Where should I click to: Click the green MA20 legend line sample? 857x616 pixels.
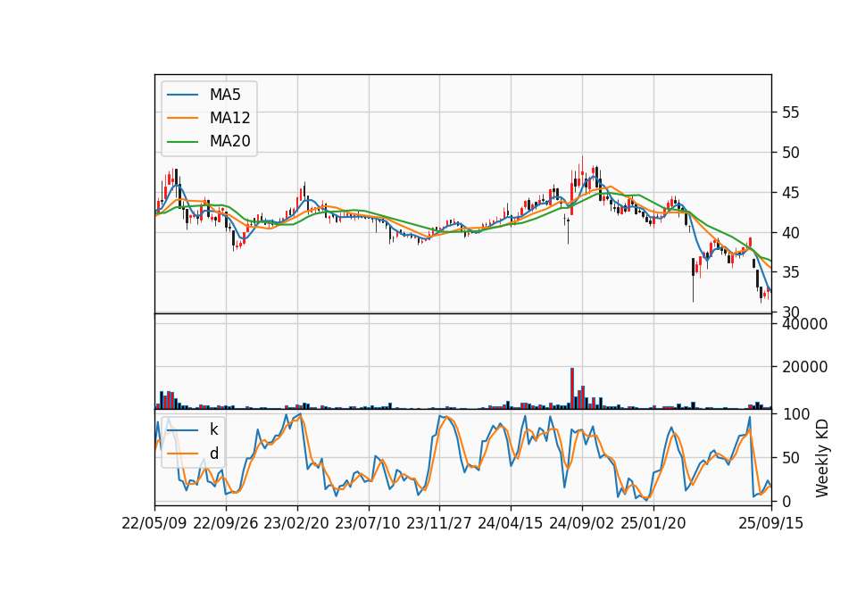(182, 142)
